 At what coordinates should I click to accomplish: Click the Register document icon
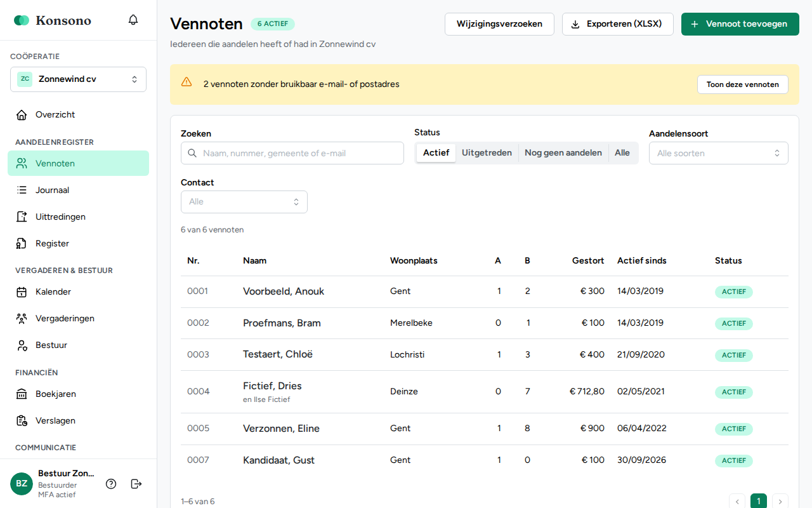click(22, 243)
